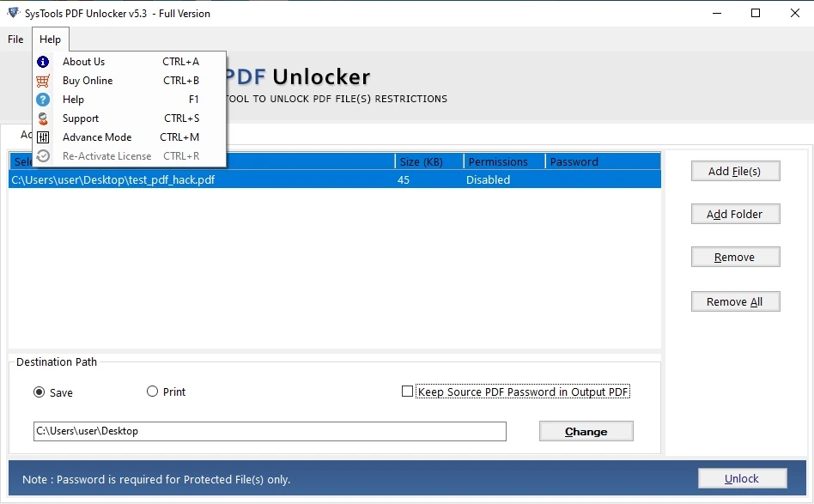Close the PDF Unlocker window
814x504 pixels.
coord(795,13)
